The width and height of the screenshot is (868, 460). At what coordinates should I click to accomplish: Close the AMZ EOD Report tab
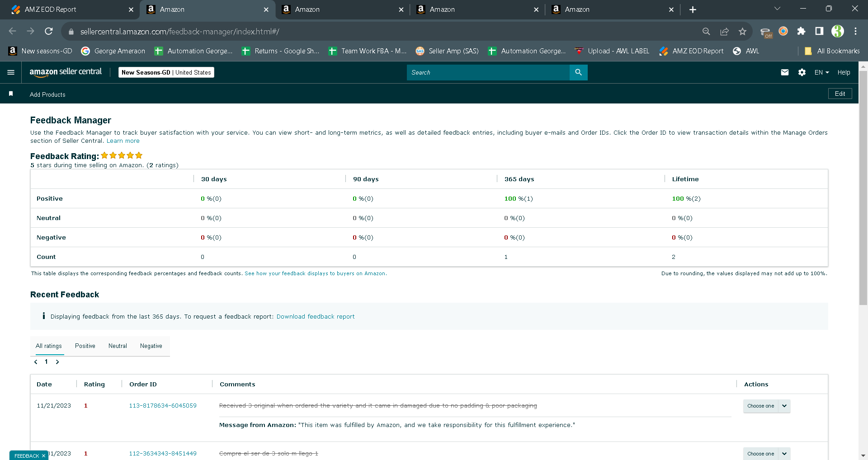(x=131, y=9)
